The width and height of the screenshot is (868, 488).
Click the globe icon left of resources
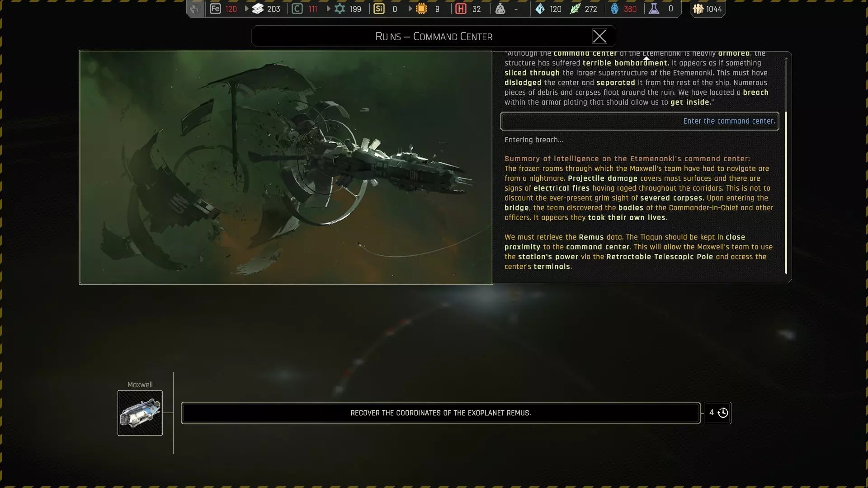coord(195,9)
